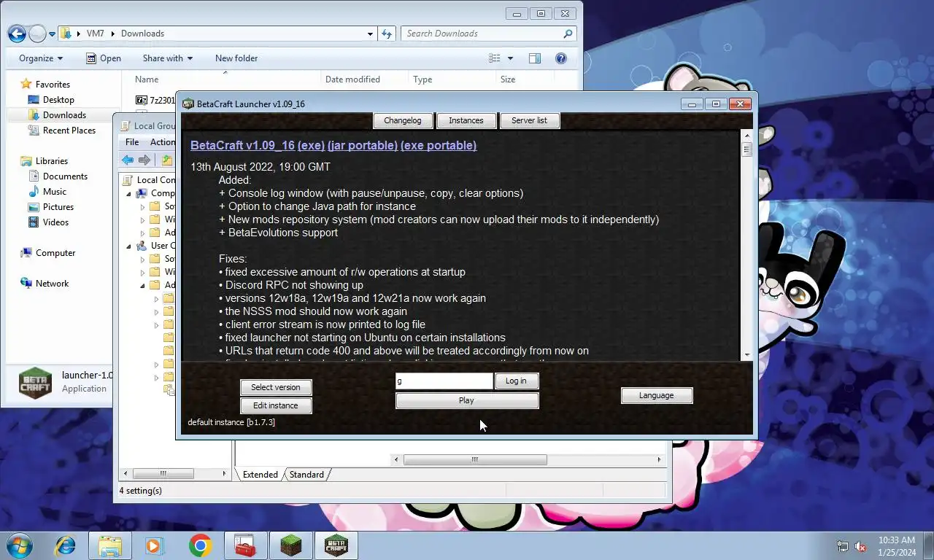
Task: Launch Google Chrome from taskbar
Action: [x=200, y=545]
